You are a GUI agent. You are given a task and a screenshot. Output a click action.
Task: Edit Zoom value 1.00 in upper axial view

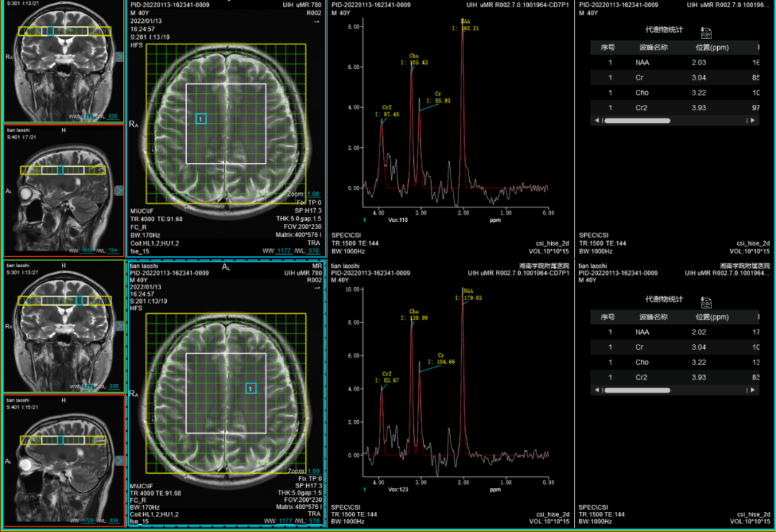tap(313, 195)
